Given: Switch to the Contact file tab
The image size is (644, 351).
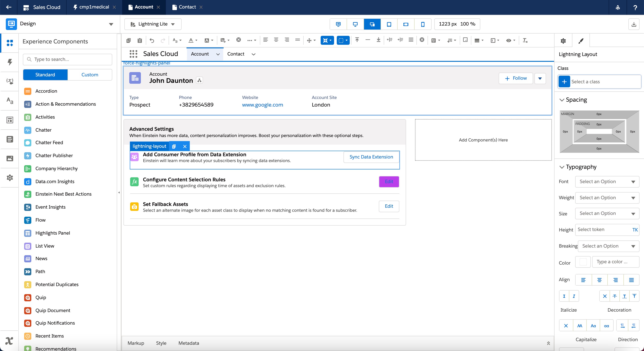Looking at the screenshot, I should coord(187,7).
